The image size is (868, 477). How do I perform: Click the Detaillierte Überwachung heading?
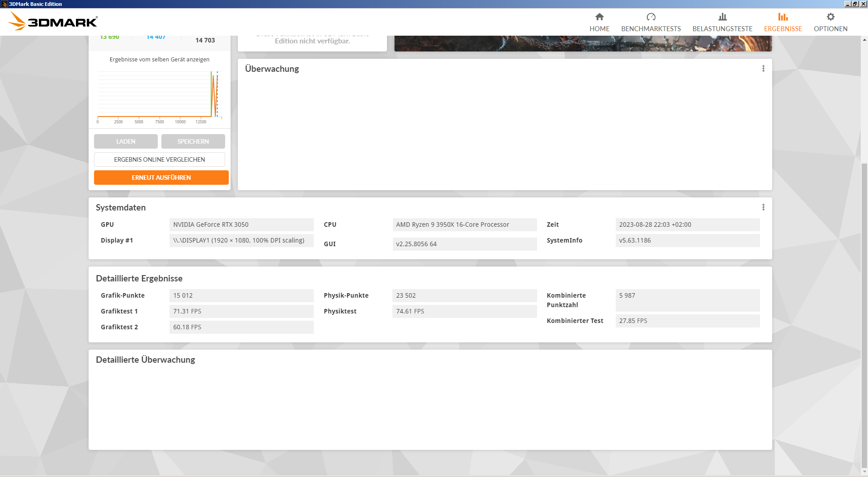[146, 360]
